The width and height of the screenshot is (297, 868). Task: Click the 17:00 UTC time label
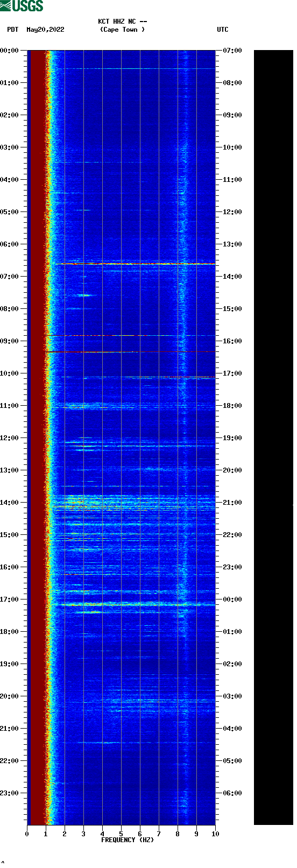(232, 373)
